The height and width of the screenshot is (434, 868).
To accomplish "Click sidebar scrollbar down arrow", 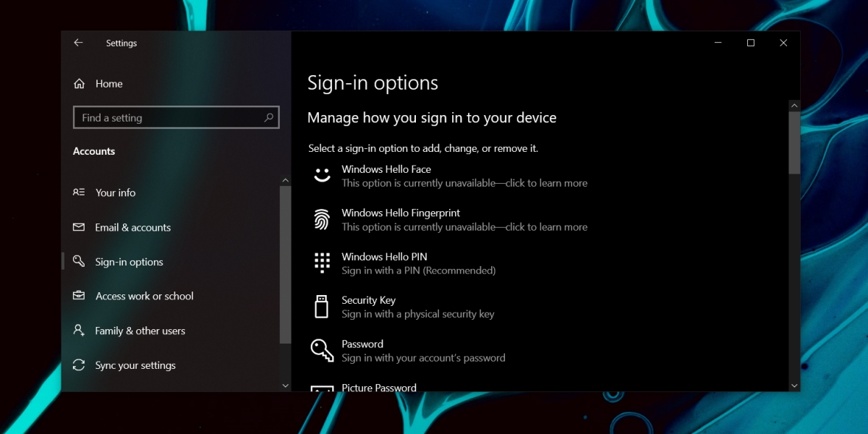I will (x=285, y=386).
